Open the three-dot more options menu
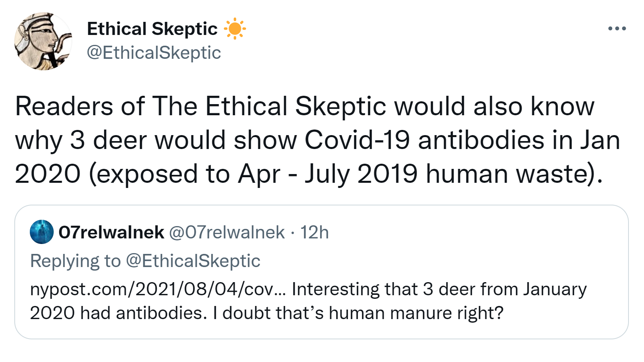This screenshot has width=644, height=362. 617,29
